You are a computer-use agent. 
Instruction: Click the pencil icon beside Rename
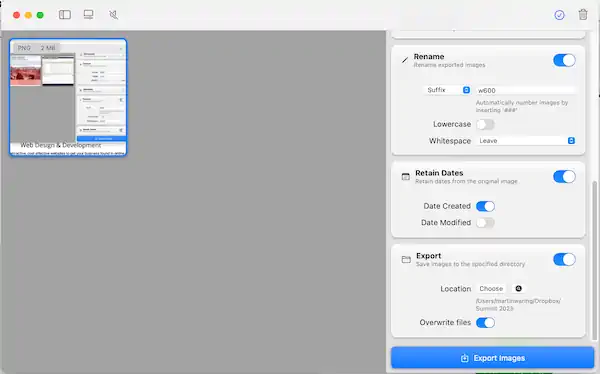(x=405, y=60)
